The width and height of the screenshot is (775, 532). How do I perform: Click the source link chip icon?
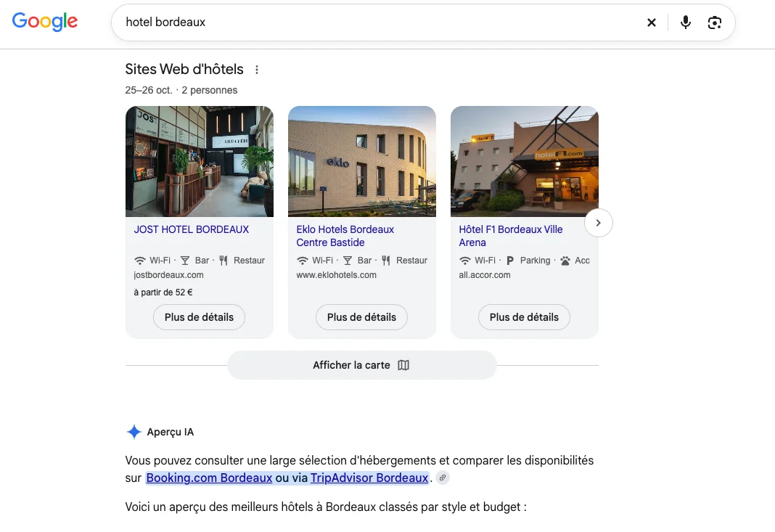443,478
